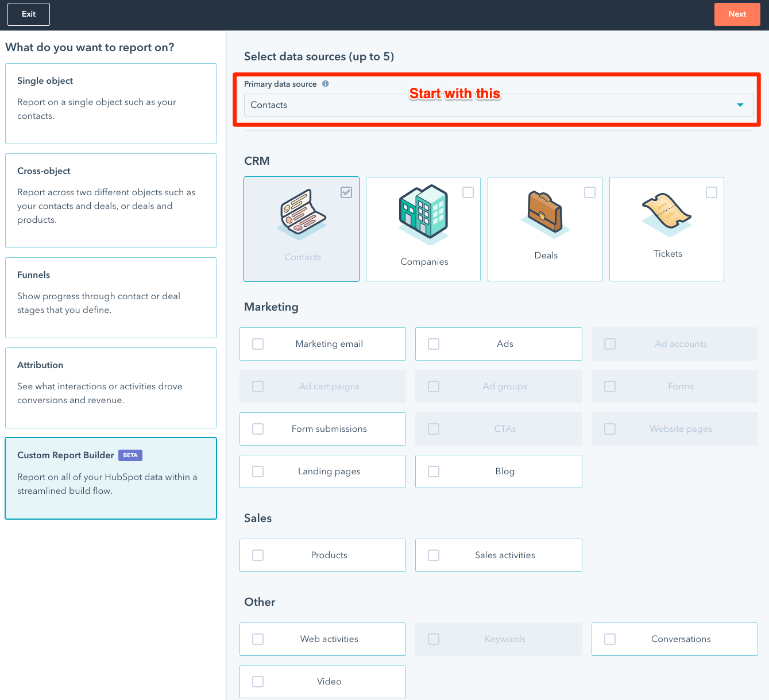769x700 pixels.
Task: Select the Web activities data source
Action: [323, 639]
